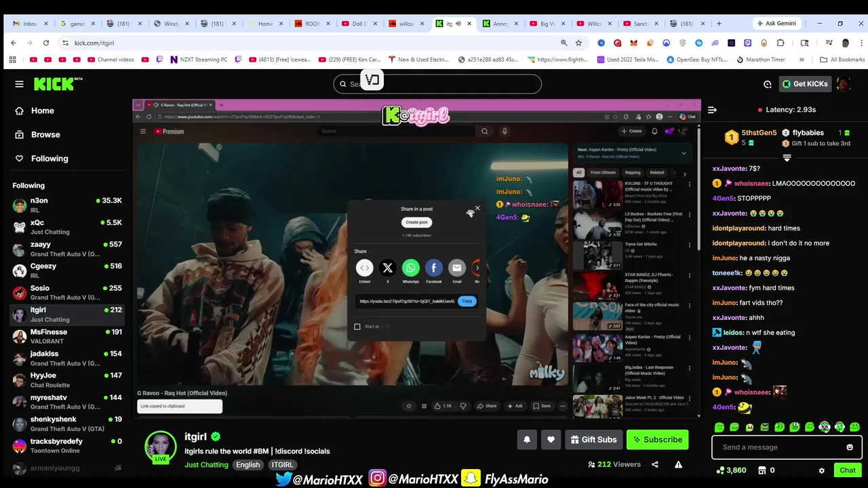Click the Kick search field
868x488 pixels.
(x=437, y=84)
